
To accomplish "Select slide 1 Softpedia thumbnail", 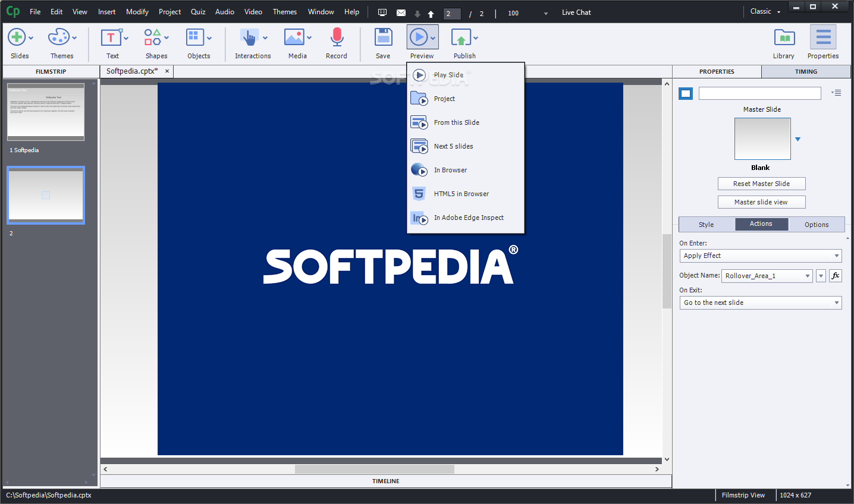I will pyautogui.click(x=46, y=112).
